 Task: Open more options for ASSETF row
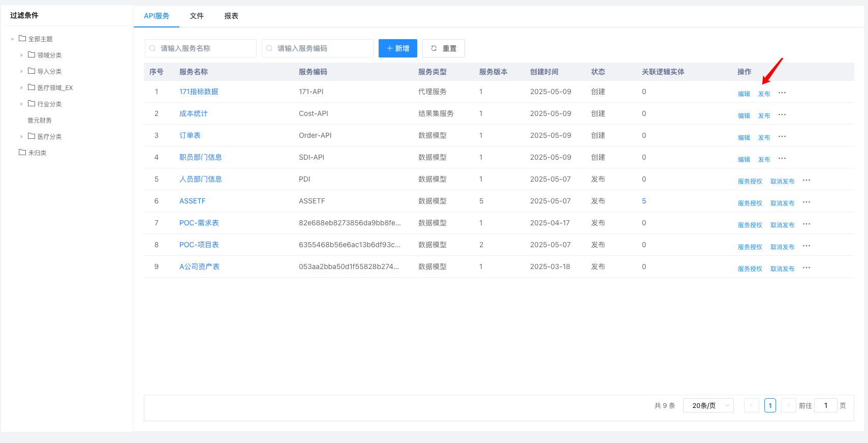tap(807, 202)
